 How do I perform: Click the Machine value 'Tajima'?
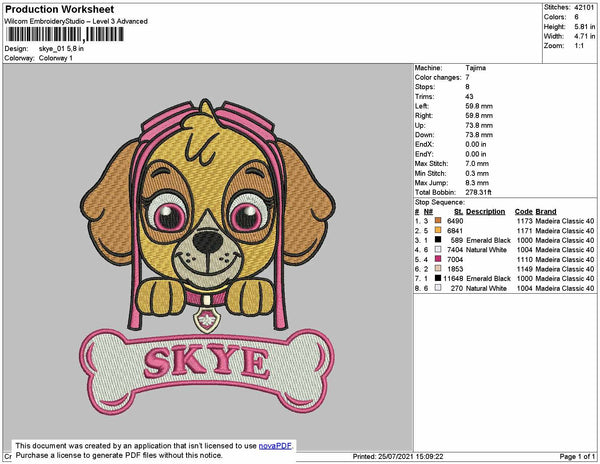pos(476,68)
